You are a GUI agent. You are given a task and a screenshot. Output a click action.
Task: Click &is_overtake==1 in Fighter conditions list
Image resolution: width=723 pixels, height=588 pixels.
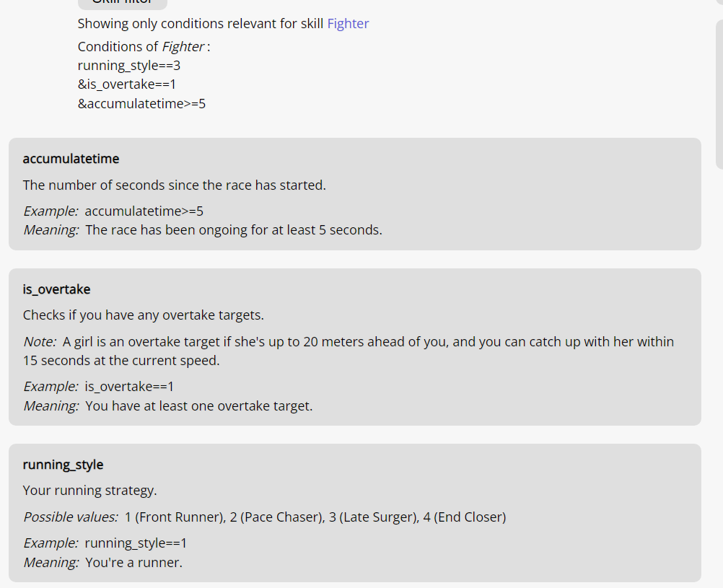(127, 84)
